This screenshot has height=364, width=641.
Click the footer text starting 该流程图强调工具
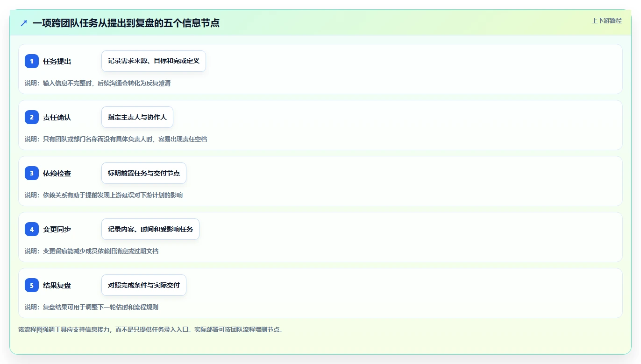click(150, 329)
